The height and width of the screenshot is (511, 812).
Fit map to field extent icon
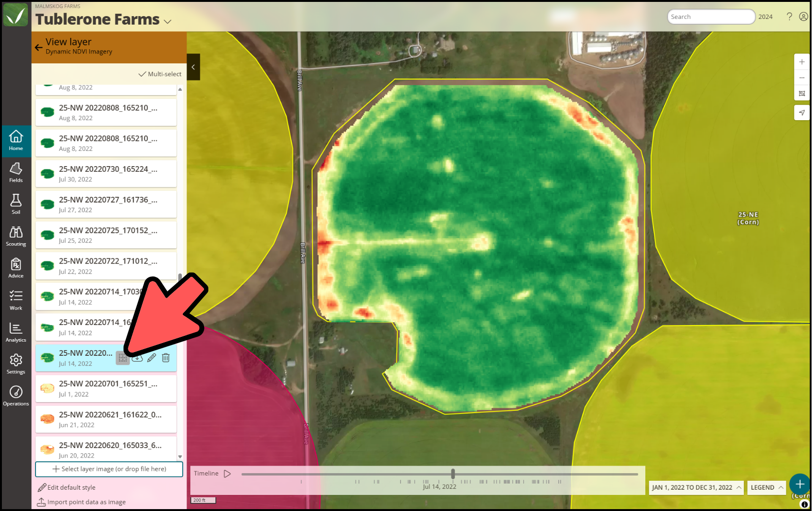pyautogui.click(x=802, y=93)
